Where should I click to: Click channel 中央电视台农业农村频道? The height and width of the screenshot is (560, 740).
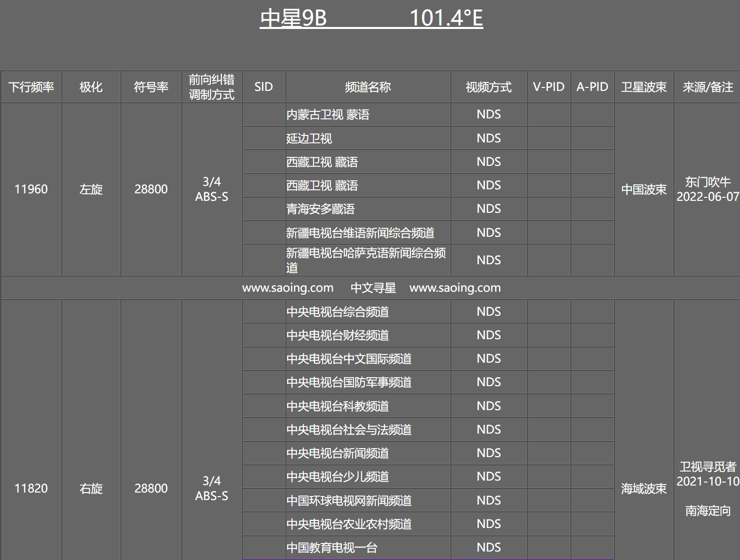click(x=349, y=524)
